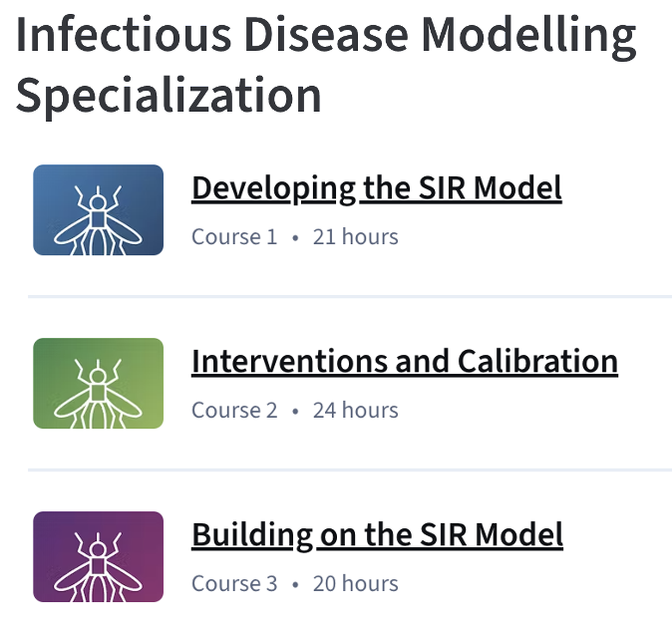Click the green mosquito icon for Course 2

click(x=98, y=384)
